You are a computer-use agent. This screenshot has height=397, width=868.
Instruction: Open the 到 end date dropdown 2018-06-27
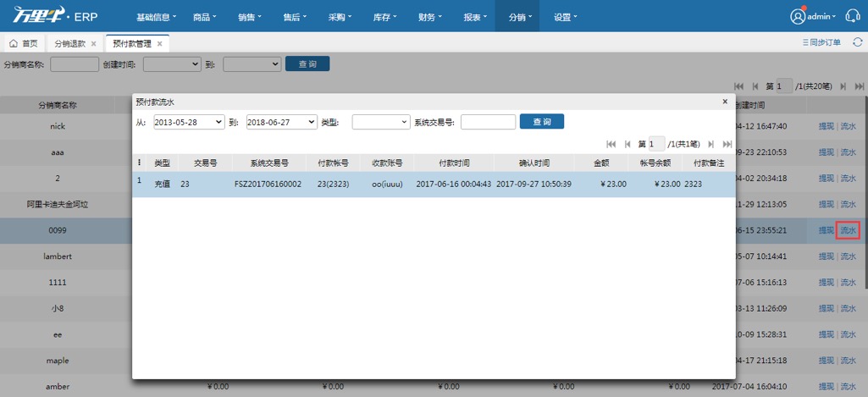[x=282, y=122]
